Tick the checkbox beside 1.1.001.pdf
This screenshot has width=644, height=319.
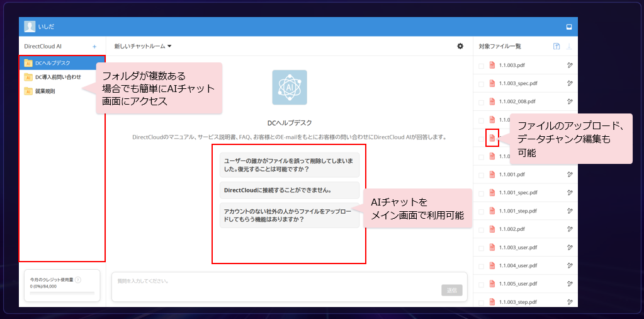point(482,175)
